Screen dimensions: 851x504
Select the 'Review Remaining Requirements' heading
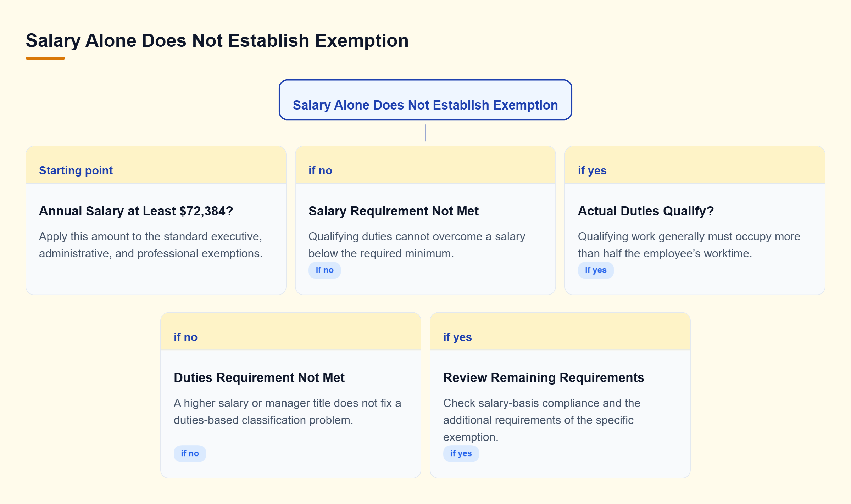click(x=544, y=378)
